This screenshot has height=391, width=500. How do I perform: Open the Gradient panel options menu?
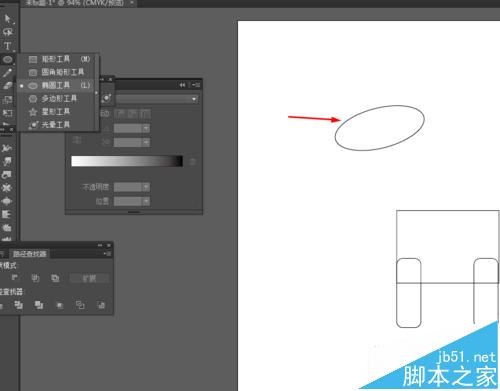(196, 85)
